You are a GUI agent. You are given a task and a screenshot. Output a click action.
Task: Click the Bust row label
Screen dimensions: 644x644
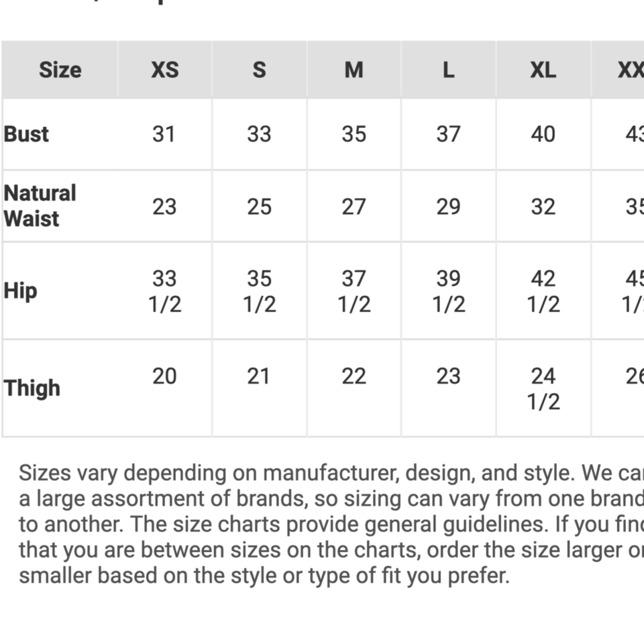click(x=27, y=134)
